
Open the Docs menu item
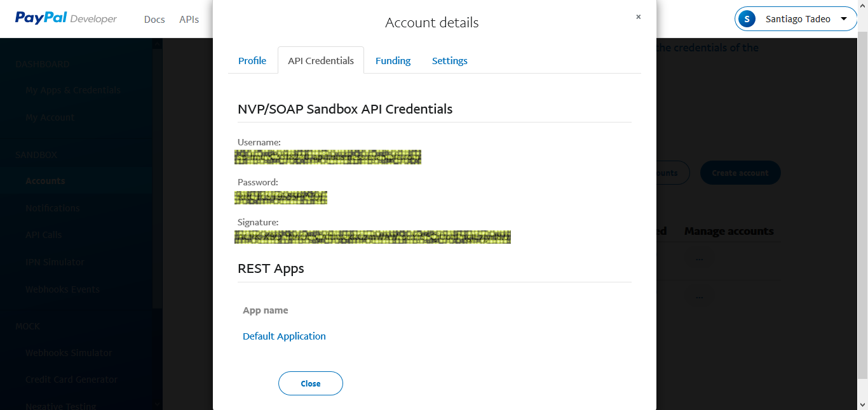(154, 20)
